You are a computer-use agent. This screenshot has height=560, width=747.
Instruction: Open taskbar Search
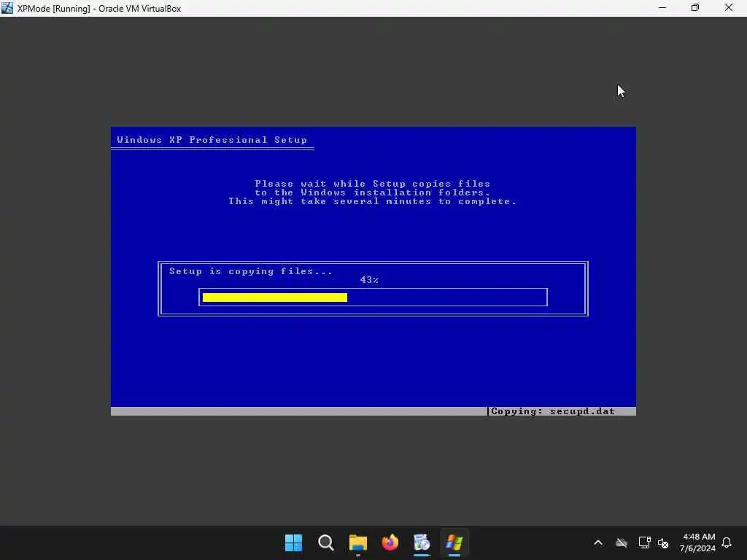click(x=326, y=542)
